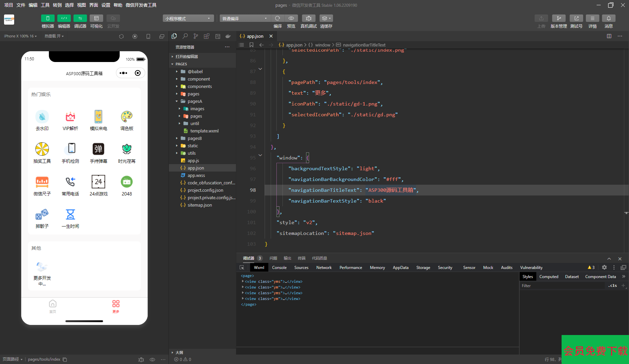Click the split editor icon

click(609, 36)
